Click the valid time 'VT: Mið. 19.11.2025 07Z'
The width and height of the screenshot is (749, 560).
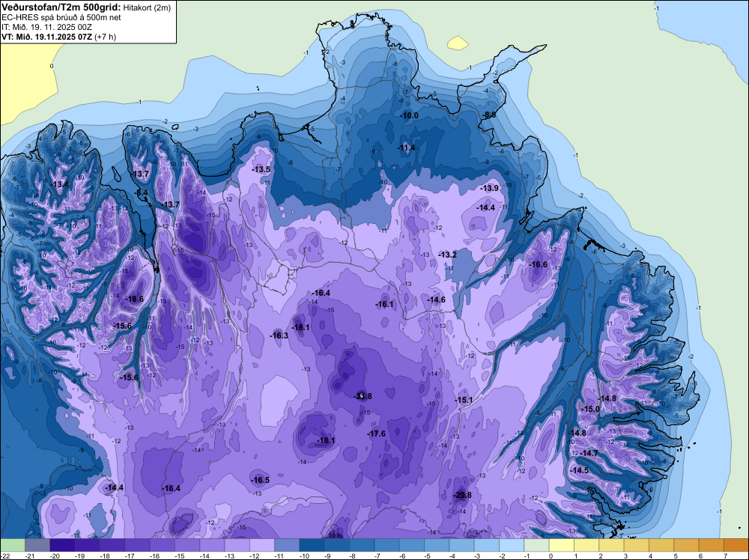[47, 36]
